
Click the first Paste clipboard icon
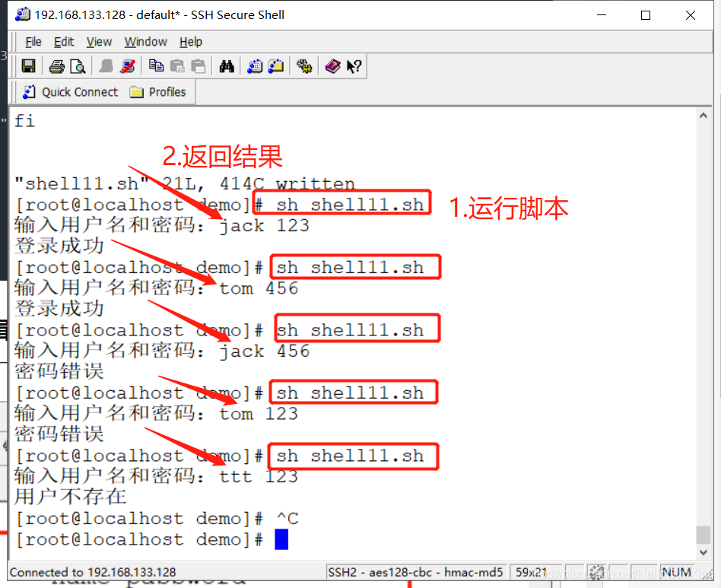[x=177, y=66]
